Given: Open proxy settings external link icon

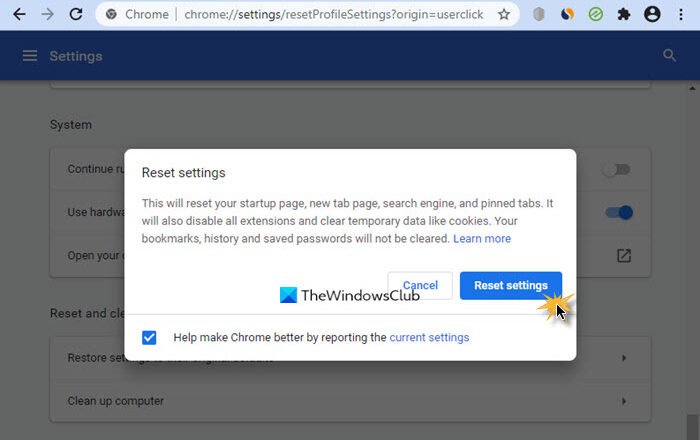Looking at the screenshot, I should tap(624, 256).
